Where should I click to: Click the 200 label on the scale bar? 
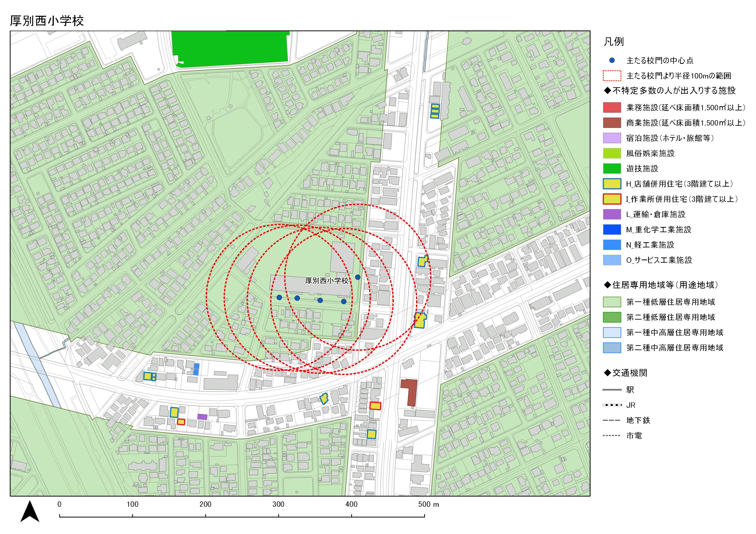205,504
